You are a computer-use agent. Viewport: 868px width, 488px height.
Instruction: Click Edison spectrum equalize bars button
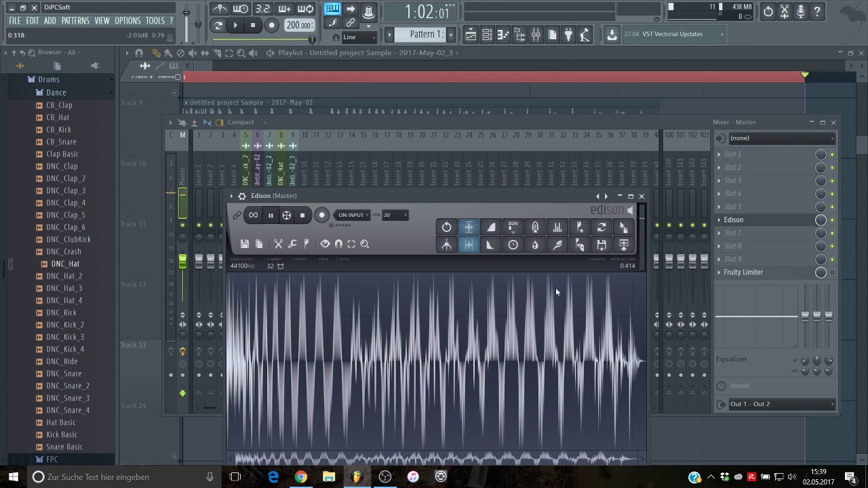557,227
